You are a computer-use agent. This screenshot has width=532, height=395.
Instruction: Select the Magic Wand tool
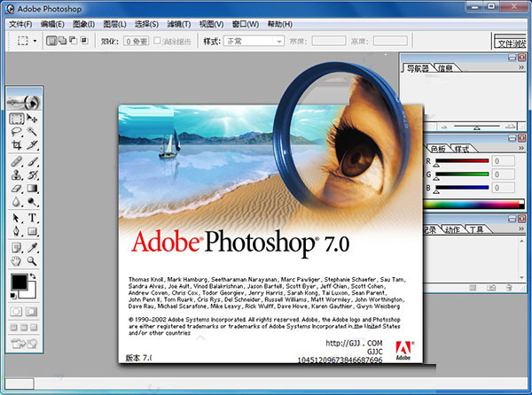(x=32, y=131)
